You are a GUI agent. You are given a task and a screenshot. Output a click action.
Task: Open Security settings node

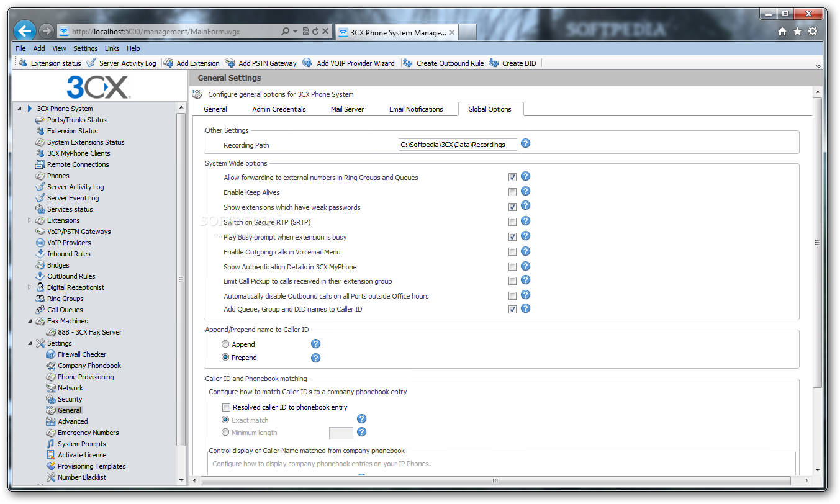pyautogui.click(x=70, y=399)
